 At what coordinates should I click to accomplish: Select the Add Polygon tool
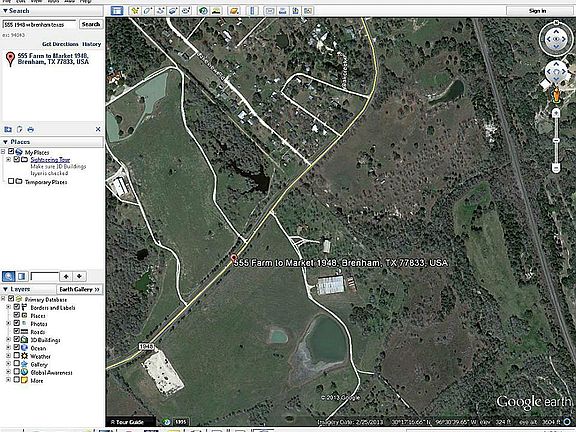tap(148, 11)
